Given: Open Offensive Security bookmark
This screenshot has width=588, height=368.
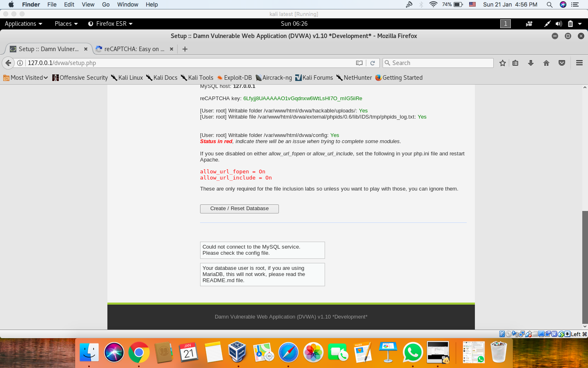Looking at the screenshot, I should 80,78.
